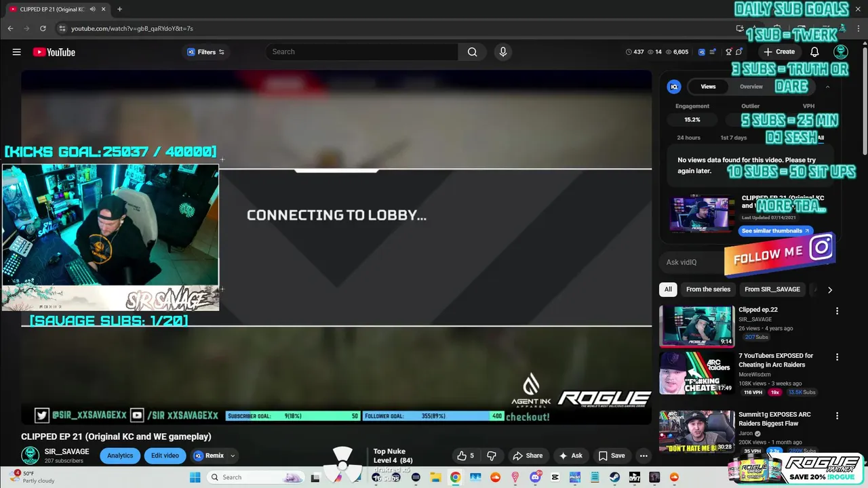Mute the tab audio speaker icon
Image resolution: width=868 pixels, height=488 pixels.
(92, 9)
